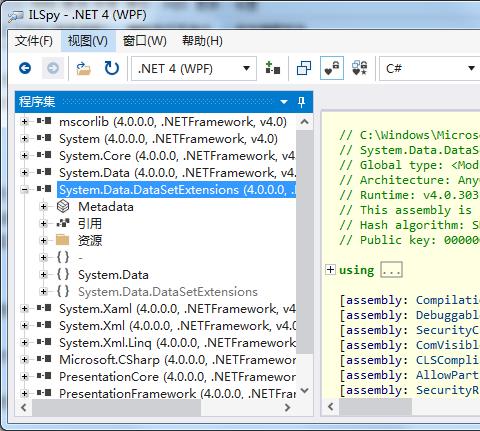Collapse the System.Data.DataSetExtensions node
The width and height of the screenshot is (480, 431).
(24, 190)
